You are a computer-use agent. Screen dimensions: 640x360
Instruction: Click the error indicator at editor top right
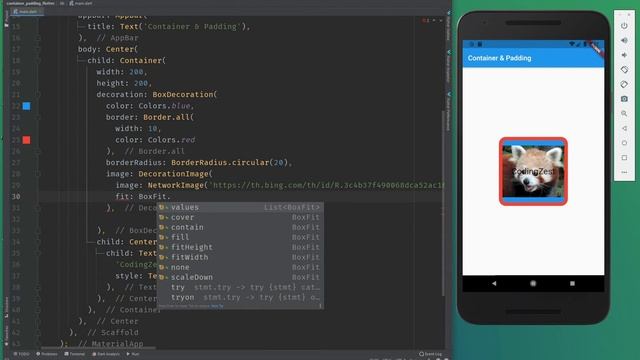426,20
